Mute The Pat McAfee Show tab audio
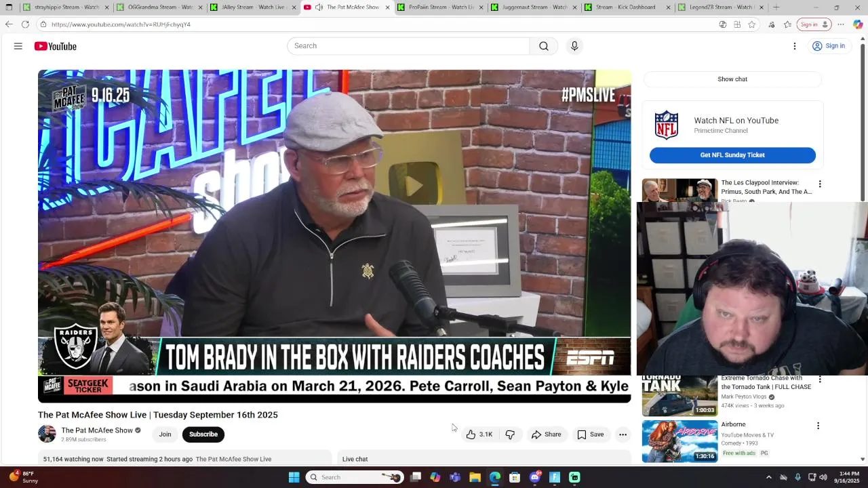The height and width of the screenshot is (488, 868). 319,7
